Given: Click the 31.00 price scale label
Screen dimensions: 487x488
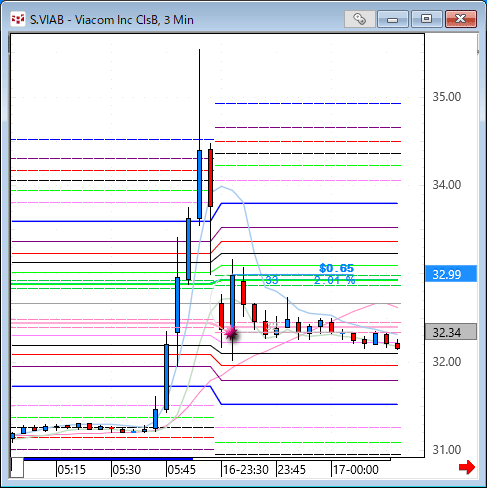Looking at the screenshot, I should click(x=447, y=450).
